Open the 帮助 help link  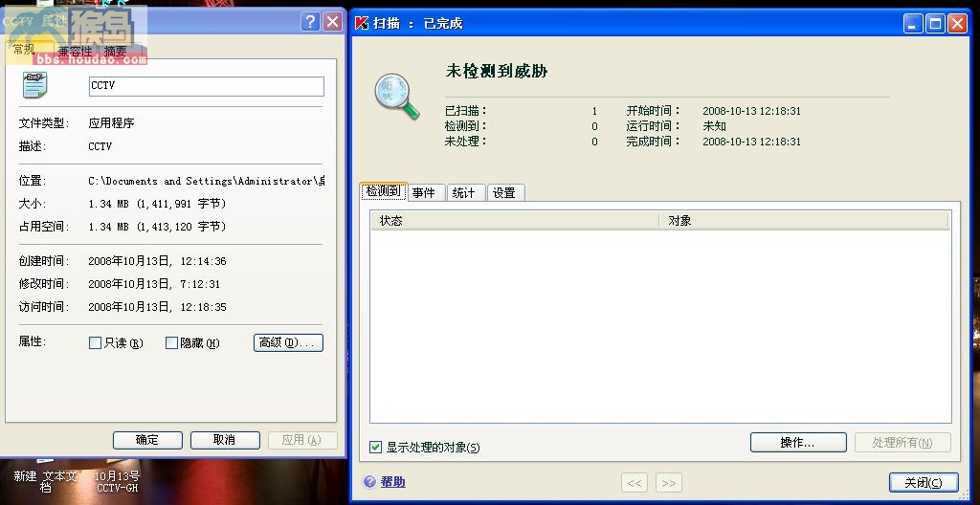point(393,482)
